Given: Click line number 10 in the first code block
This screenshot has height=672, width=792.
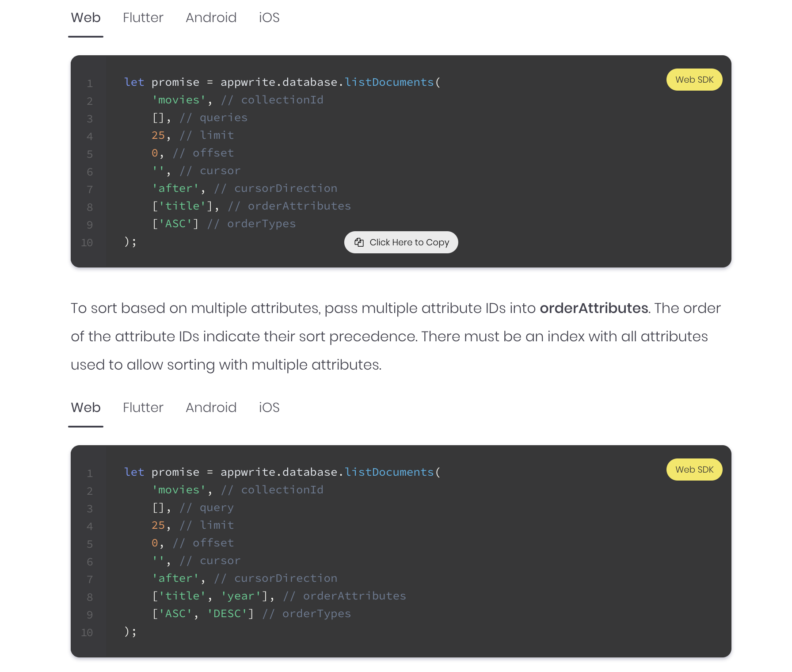Looking at the screenshot, I should click(x=87, y=243).
